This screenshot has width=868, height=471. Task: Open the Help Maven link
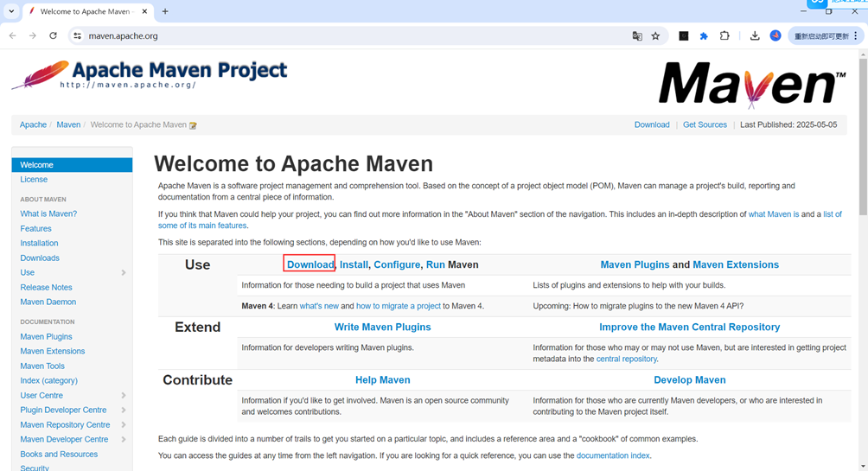pos(382,379)
